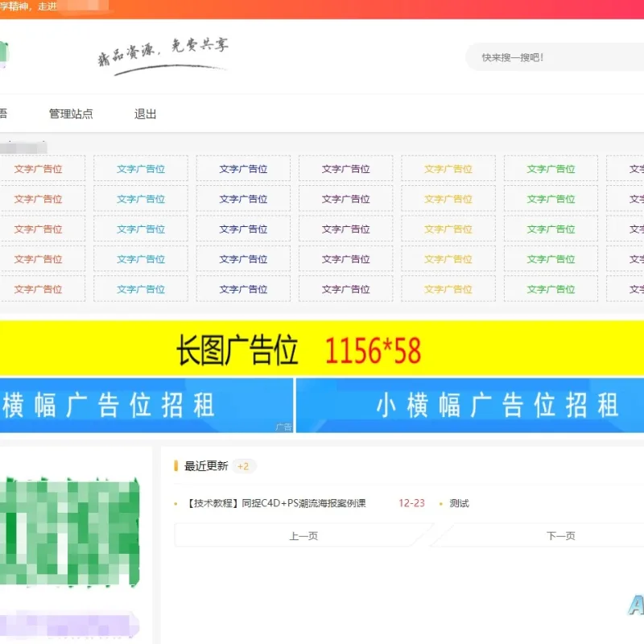Click the yellow 文字广告位 in the first row
Image resolution: width=644 pixels, height=644 pixels.
click(448, 169)
